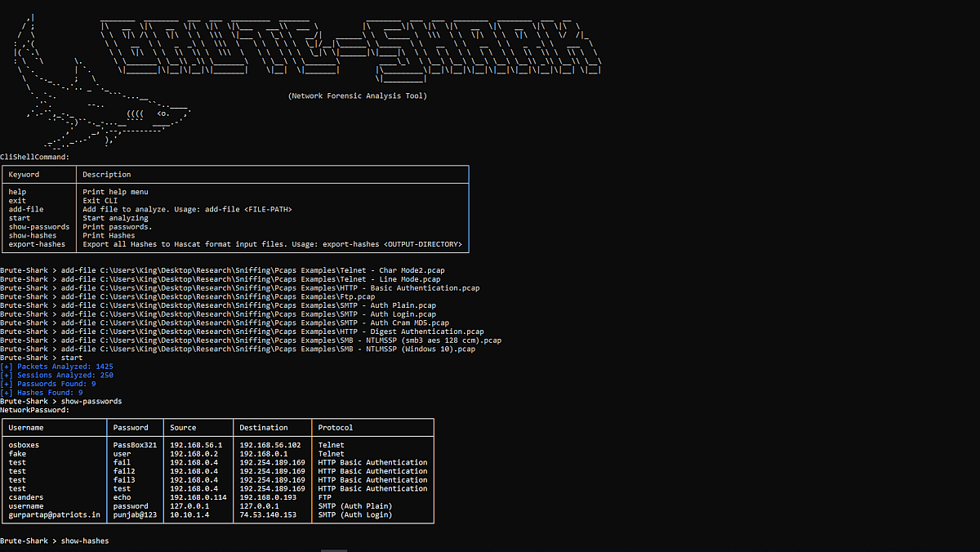Viewport: 980px width, 552px height.
Task: Click the "Brute-Shark > show-hashes" prompt line
Action: [x=55, y=541]
